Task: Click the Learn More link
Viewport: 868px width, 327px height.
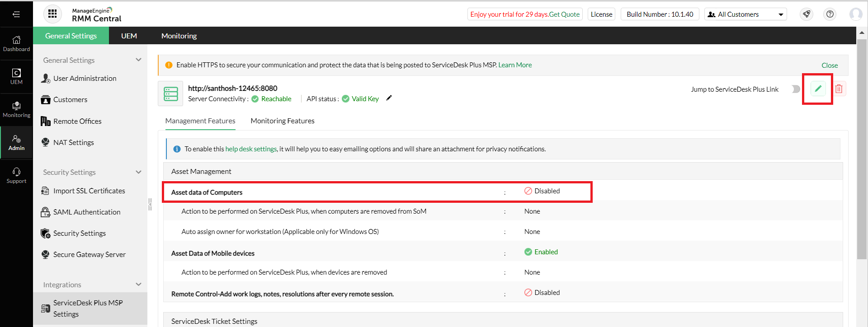Action: click(x=515, y=65)
